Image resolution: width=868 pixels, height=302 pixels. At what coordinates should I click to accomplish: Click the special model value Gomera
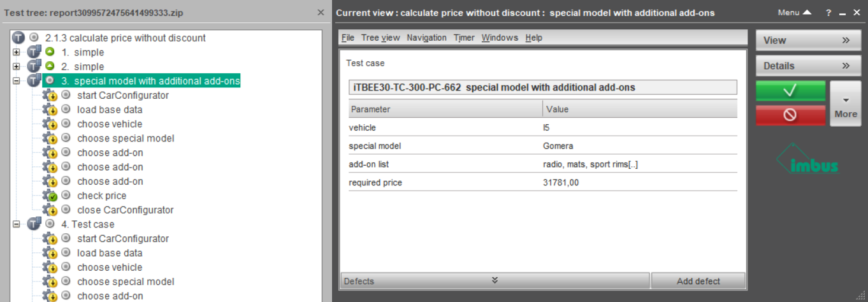[558, 146]
